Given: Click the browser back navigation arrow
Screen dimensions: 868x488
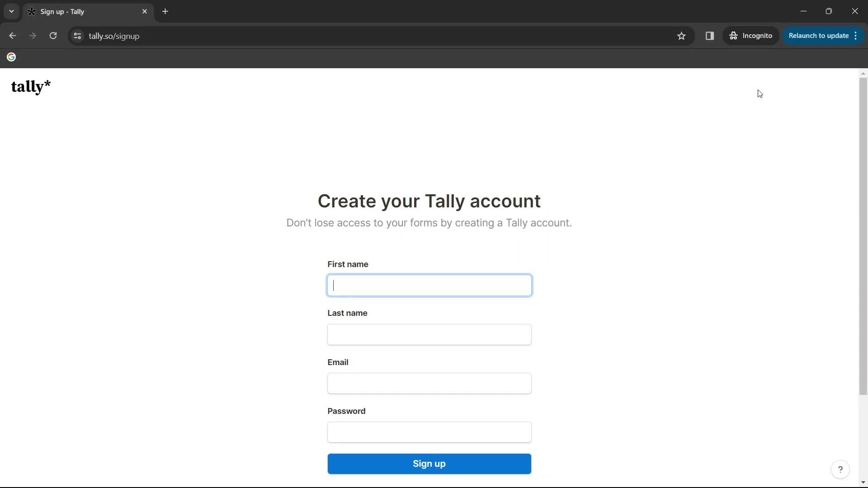Looking at the screenshot, I should 12,36.
